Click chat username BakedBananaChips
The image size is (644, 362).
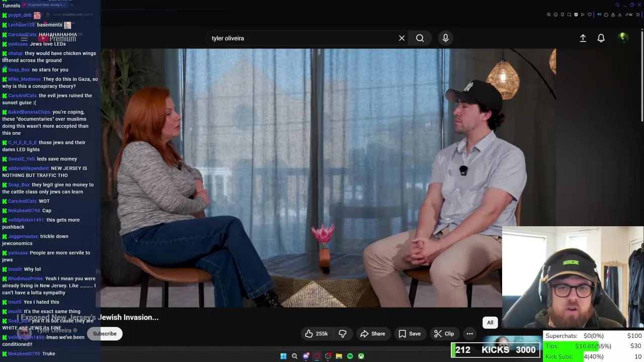pyautogui.click(x=29, y=112)
